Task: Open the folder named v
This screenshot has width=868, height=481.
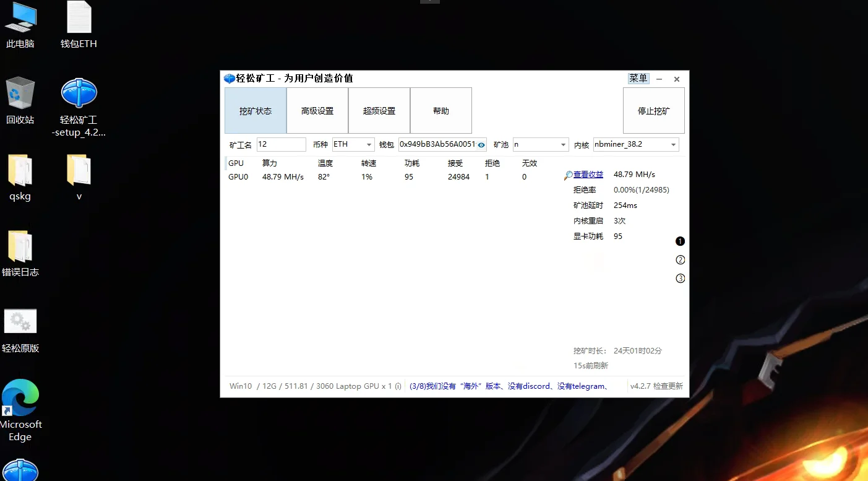Action: 79,178
